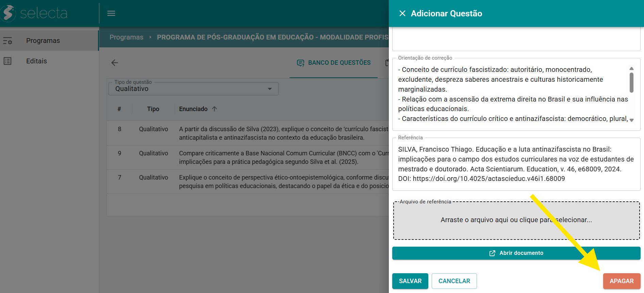Click the hamburger menu icon

point(111,13)
